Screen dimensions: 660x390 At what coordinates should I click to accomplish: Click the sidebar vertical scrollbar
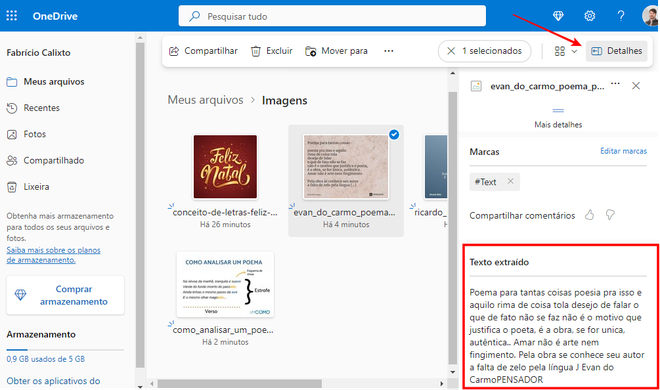click(x=140, y=205)
